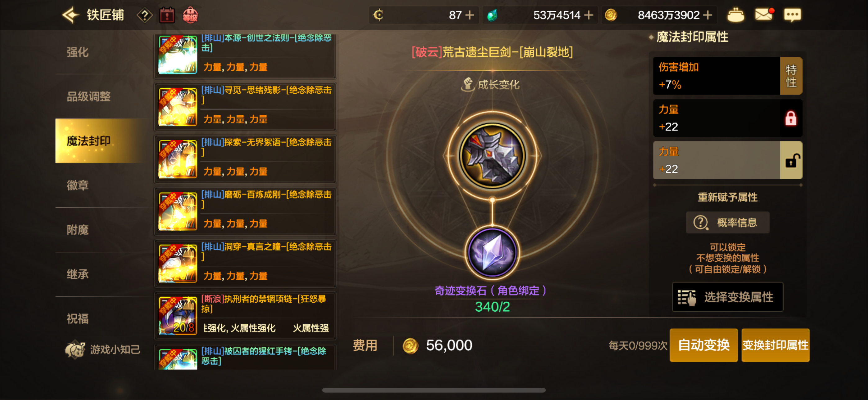
Task: Click the bottom horizontal scroll bar
Action: pos(434,390)
